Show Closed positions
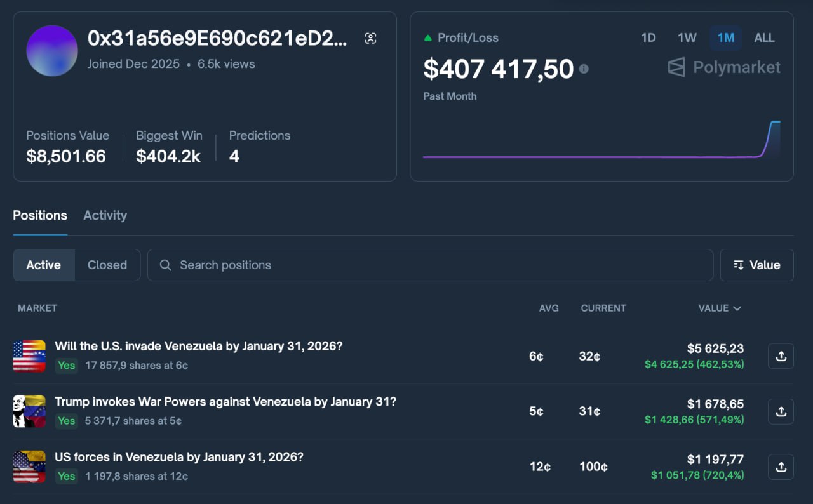This screenshot has width=813, height=504. [107, 265]
